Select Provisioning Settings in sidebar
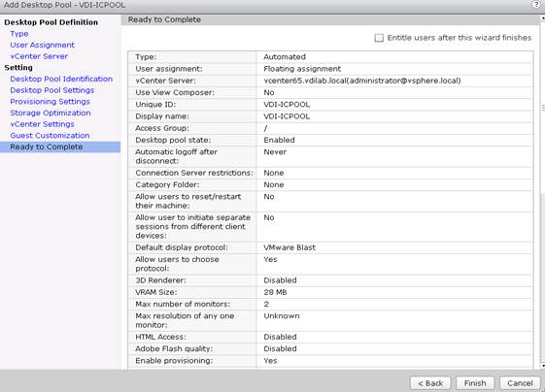545x392 pixels. [51, 101]
